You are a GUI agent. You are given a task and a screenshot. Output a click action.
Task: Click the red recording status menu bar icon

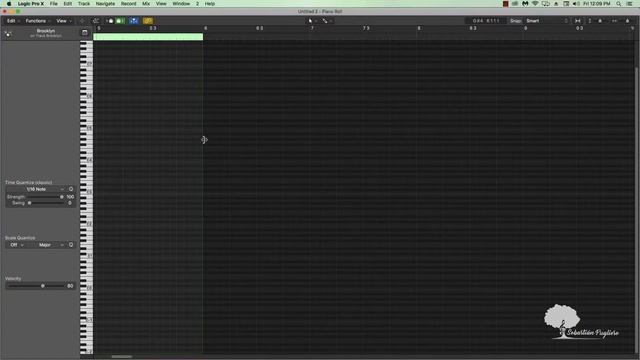(x=505, y=4)
